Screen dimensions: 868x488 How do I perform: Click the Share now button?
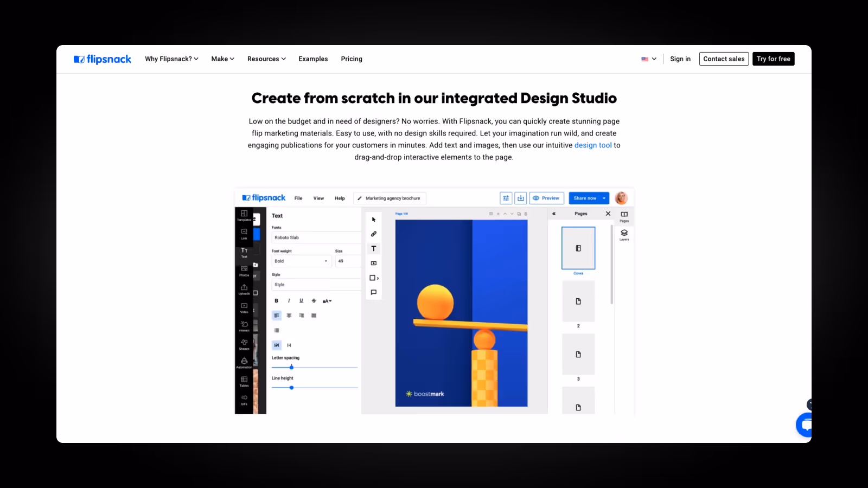585,198
